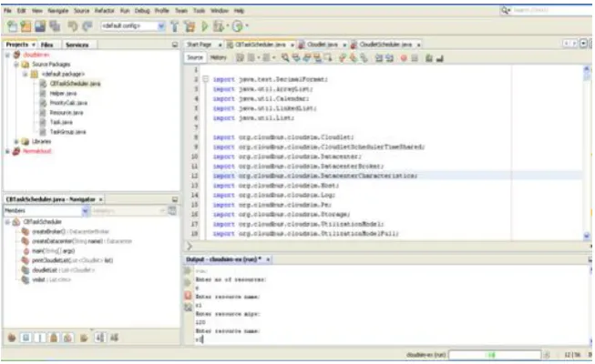Click the Shift Line Left editor icon
This screenshot has width=595, height=364.
(379, 58)
